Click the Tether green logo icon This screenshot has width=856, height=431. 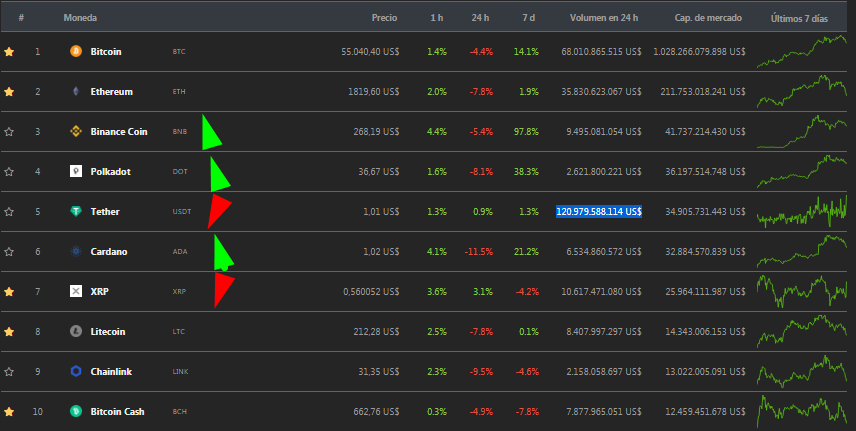tap(76, 211)
